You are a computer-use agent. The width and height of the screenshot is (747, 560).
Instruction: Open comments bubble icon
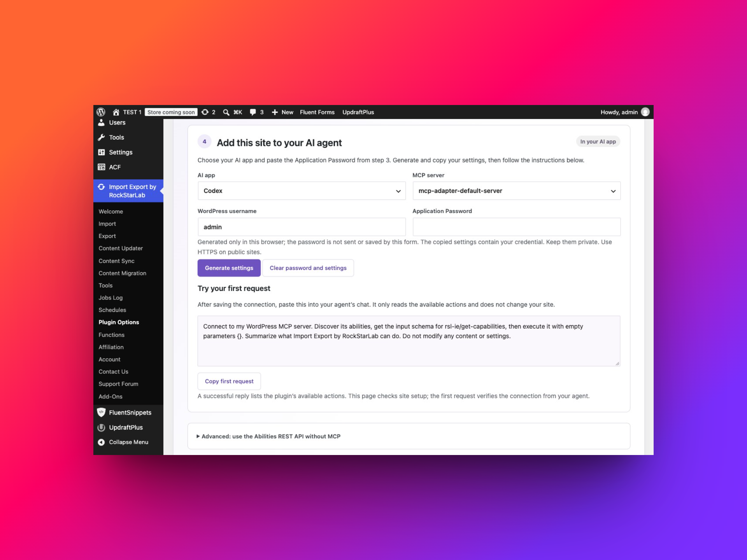pyautogui.click(x=253, y=112)
